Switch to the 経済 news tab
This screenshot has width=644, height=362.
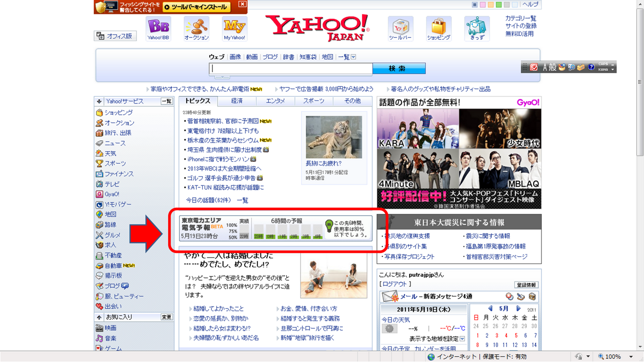click(x=237, y=101)
